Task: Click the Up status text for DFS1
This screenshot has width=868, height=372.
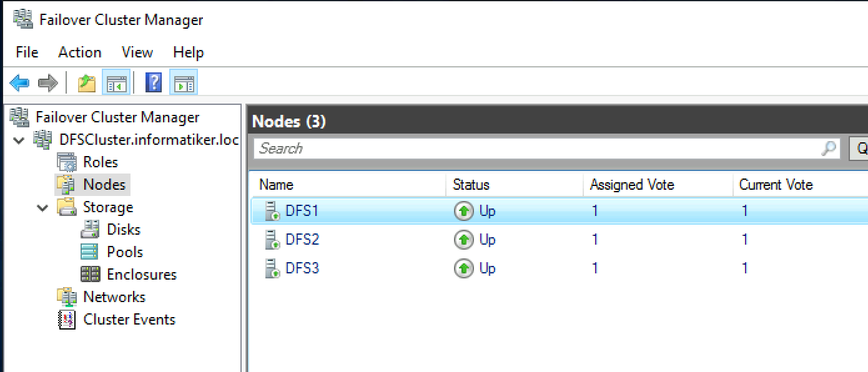Action: pos(488,212)
